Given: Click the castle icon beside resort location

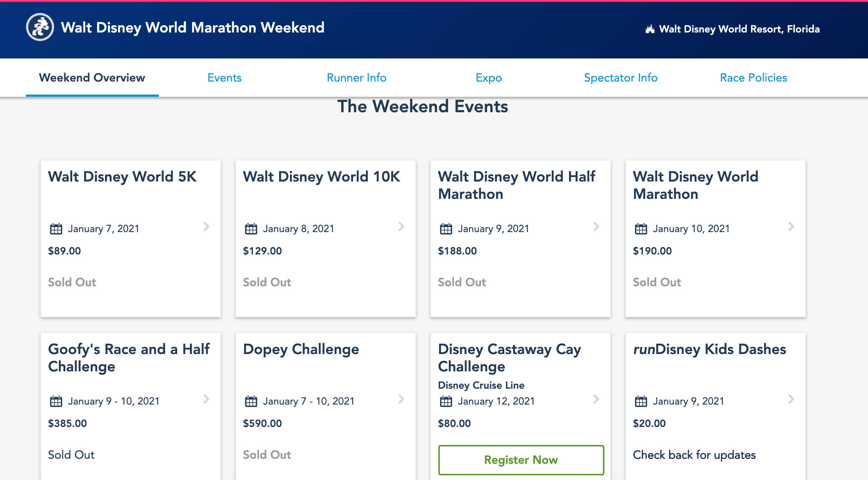Looking at the screenshot, I should point(650,29).
